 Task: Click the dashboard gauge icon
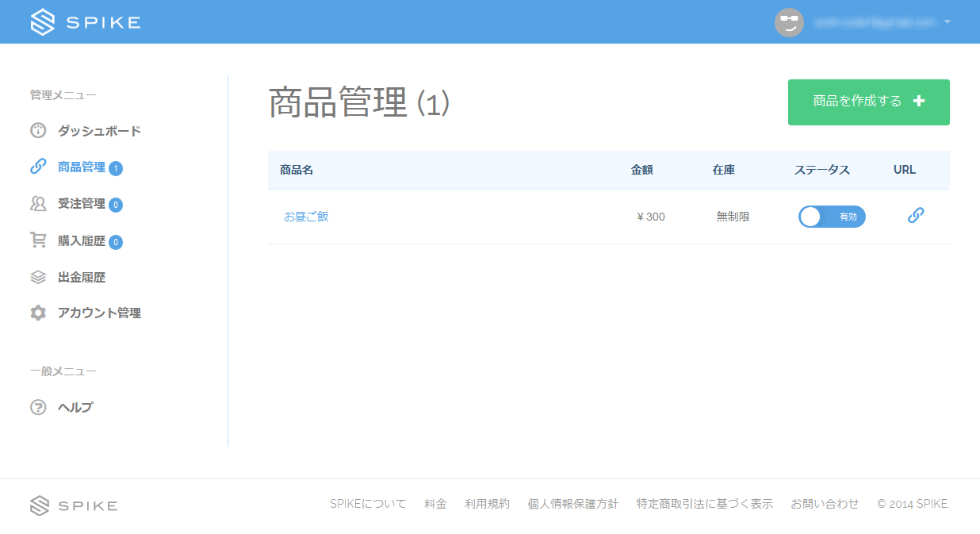[38, 130]
